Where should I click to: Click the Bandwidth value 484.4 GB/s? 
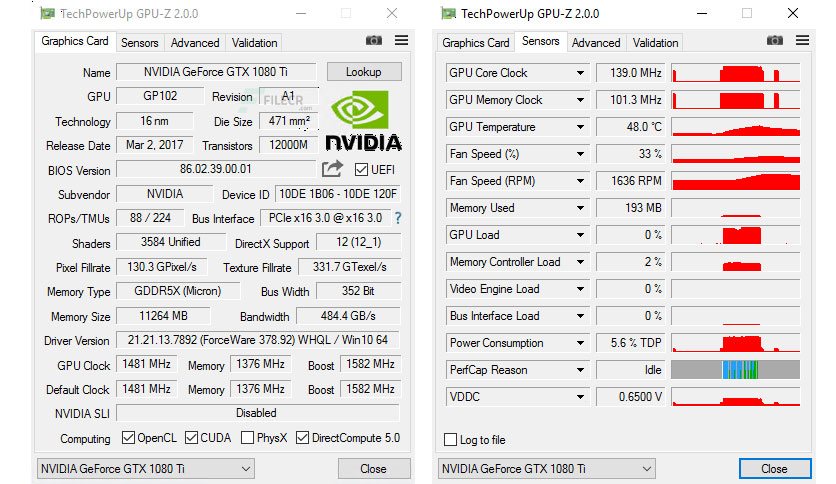tap(348, 316)
